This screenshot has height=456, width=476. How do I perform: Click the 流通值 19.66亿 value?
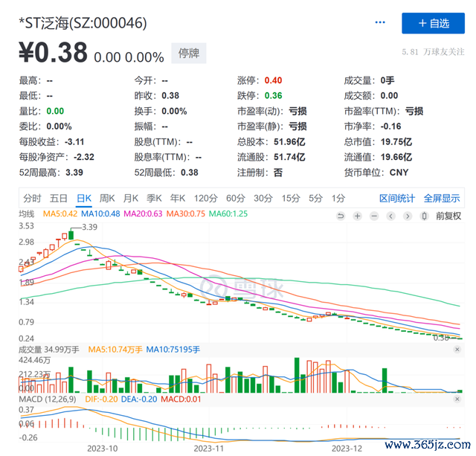point(396,157)
